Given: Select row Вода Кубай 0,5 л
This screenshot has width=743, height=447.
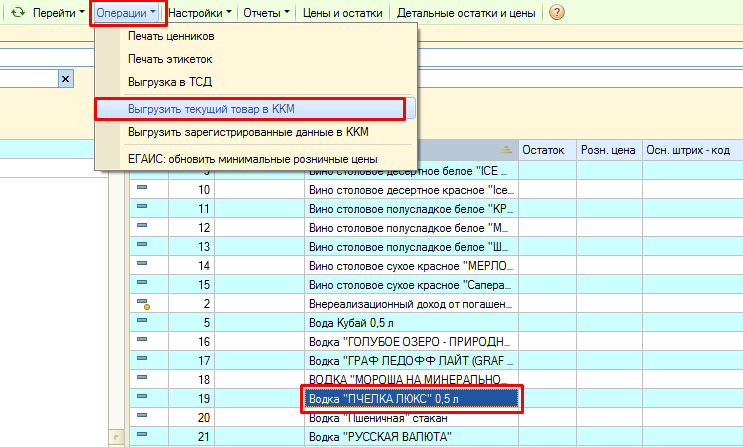Looking at the screenshot, I should [411, 323].
